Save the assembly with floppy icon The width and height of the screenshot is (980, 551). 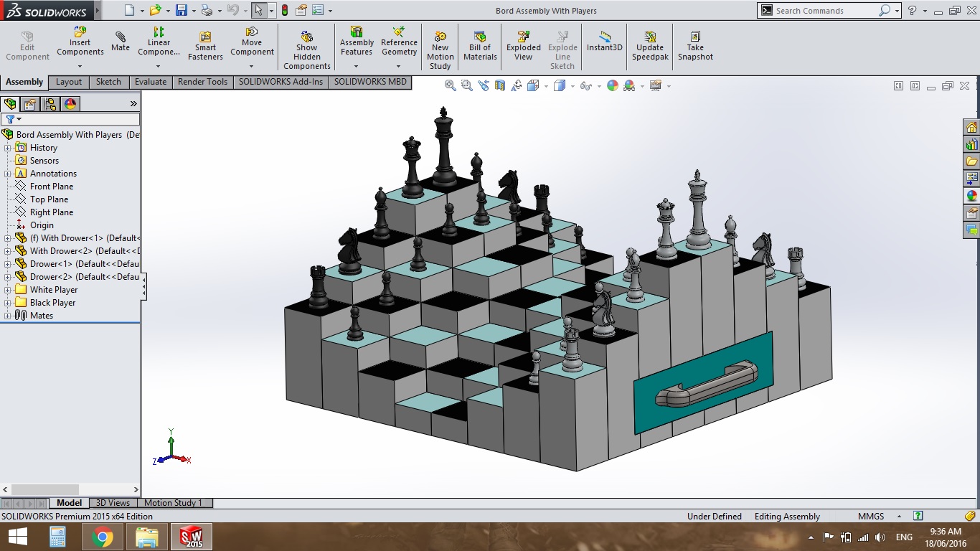(x=182, y=11)
